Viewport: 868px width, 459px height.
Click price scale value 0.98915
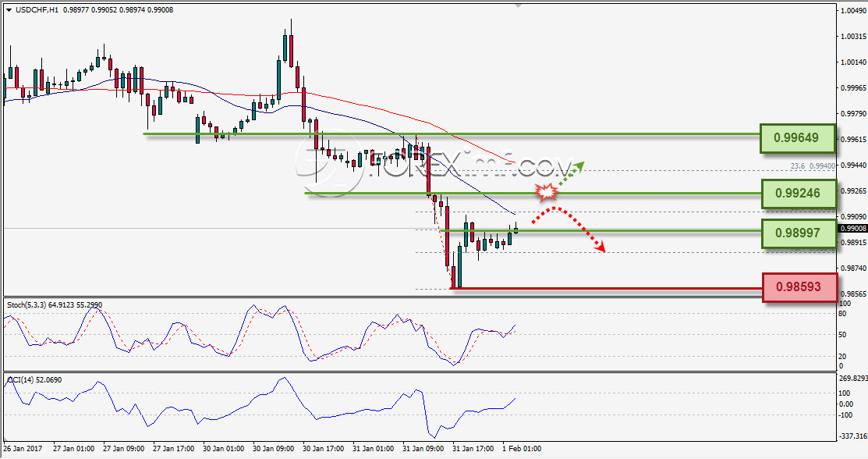(x=853, y=242)
